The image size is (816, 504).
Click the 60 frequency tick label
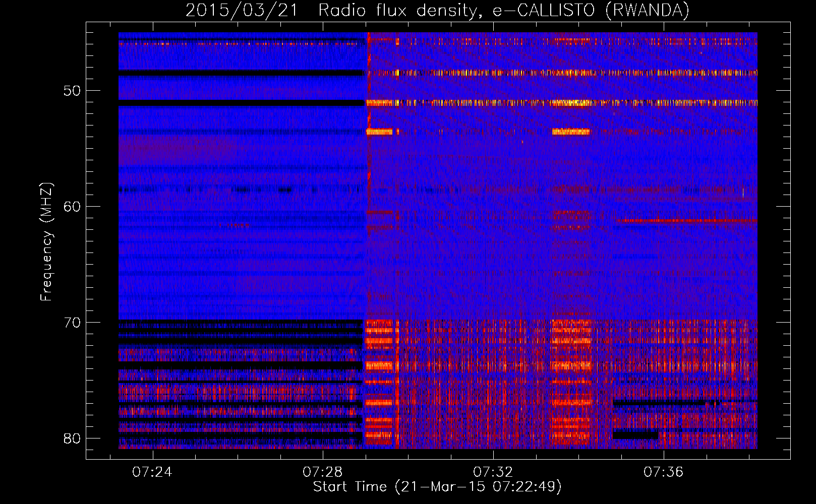72,207
